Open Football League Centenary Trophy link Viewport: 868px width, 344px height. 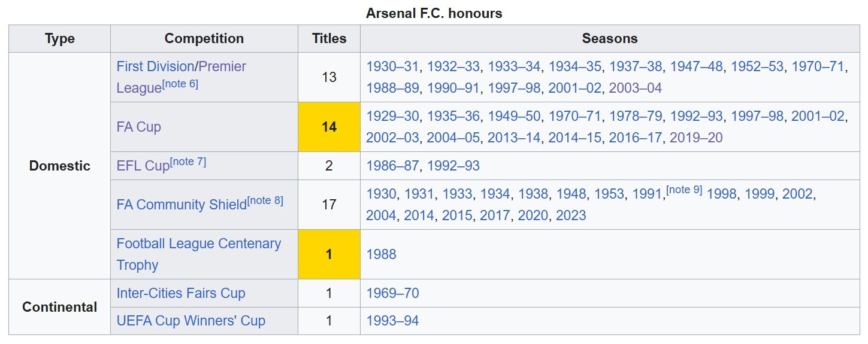click(x=198, y=244)
